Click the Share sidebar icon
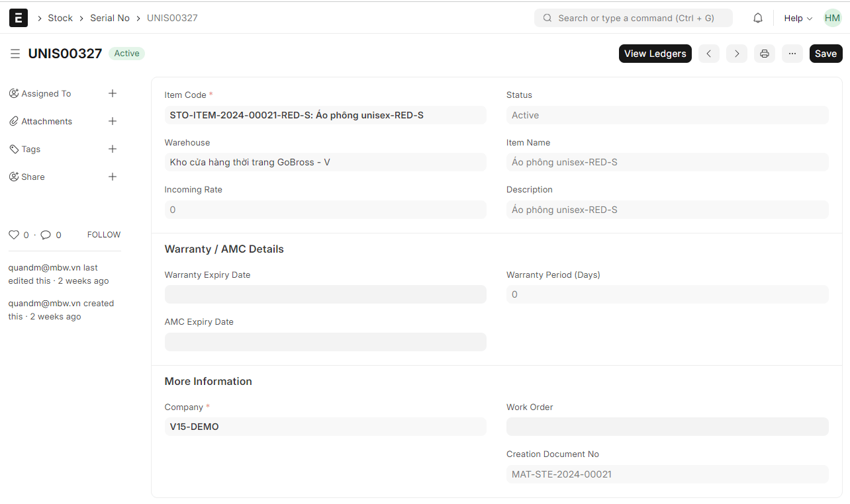Screen dimensions: 850x504 coord(14,177)
